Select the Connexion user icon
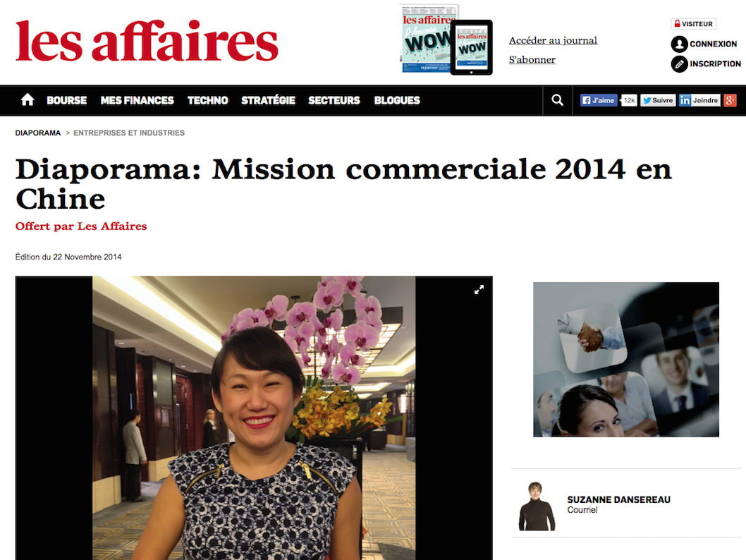 680,44
